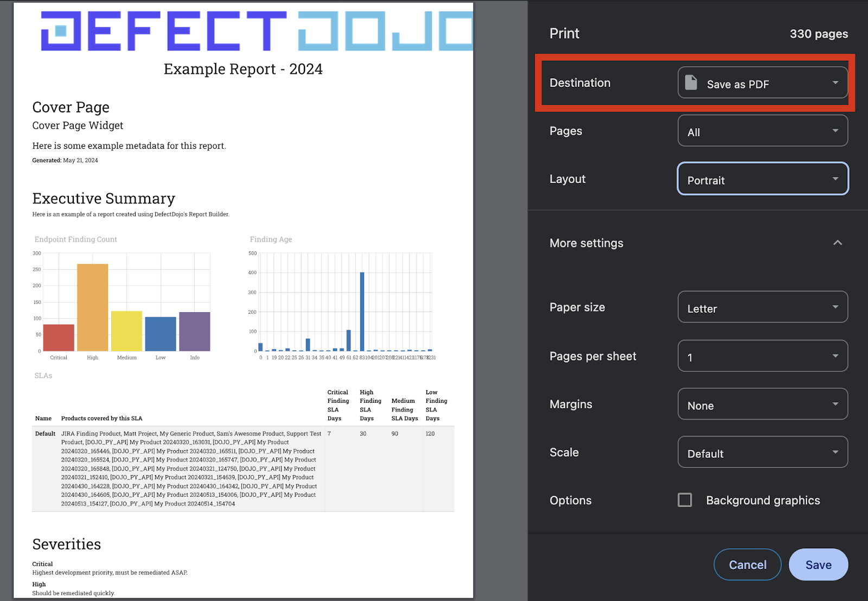Screen dimensions: 868x601
Task: Click the Save button
Action: click(x=818, y=565)
